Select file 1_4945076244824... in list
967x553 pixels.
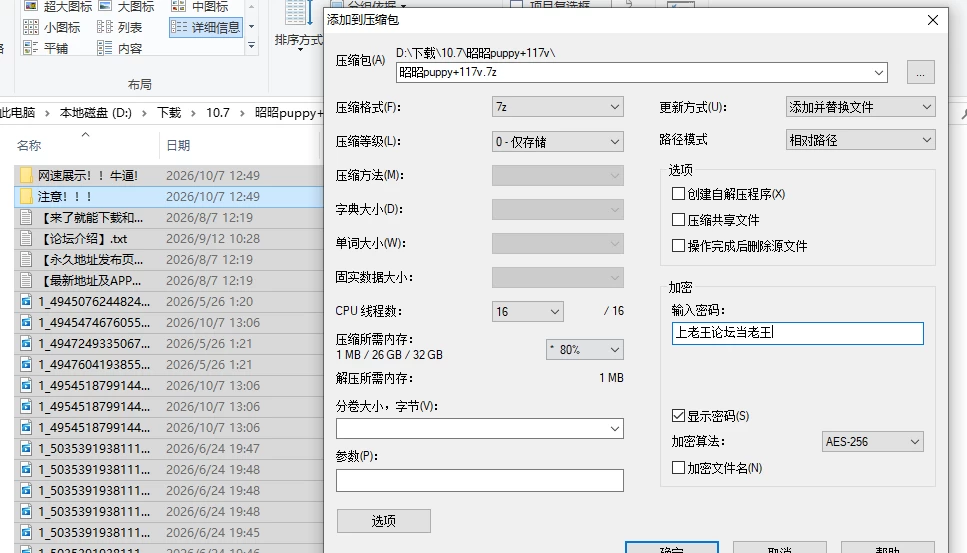pos(168,301)
